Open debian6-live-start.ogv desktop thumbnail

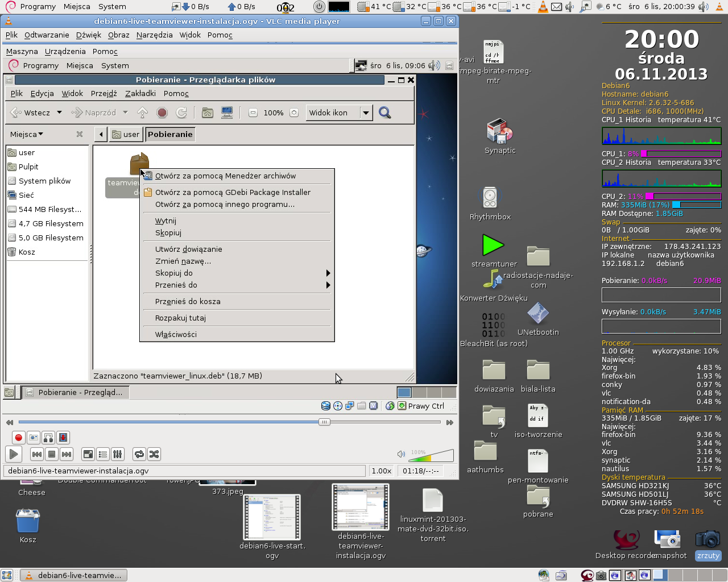click(272, 526)
